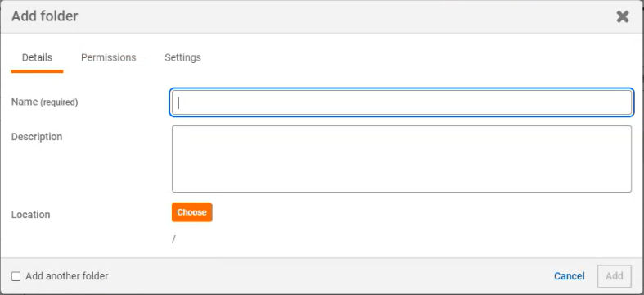
Task: Focus the Name text field
Action: tap(401, 102)
